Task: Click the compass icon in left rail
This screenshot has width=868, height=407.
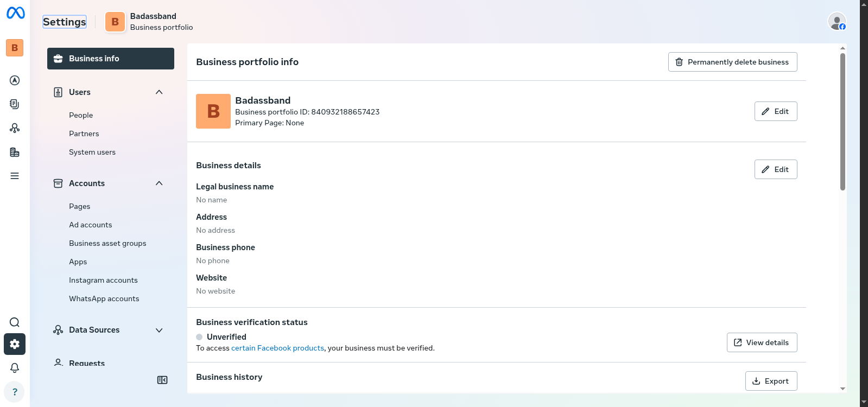Action: [15, 80]
